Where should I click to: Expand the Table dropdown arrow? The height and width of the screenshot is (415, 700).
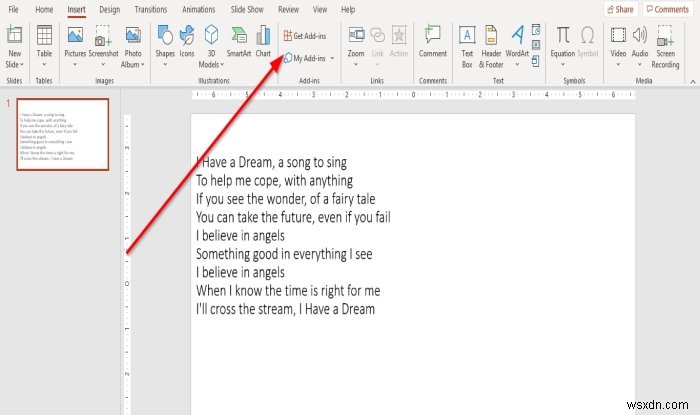point(44,65)
